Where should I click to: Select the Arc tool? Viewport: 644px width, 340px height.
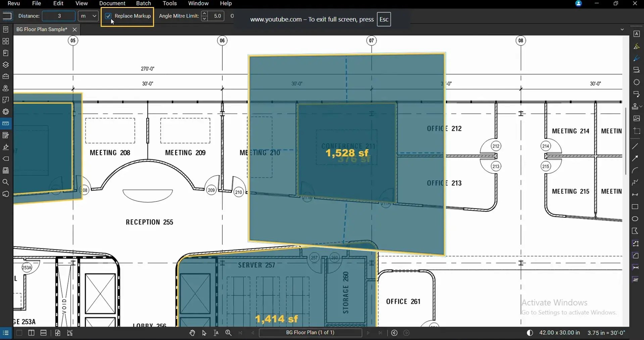click(635, 171)
